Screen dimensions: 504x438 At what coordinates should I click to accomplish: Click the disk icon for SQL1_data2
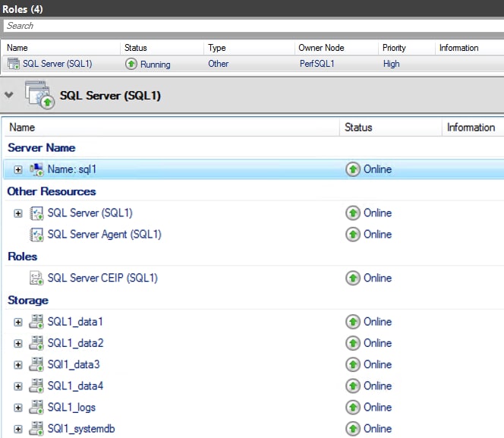36,343
